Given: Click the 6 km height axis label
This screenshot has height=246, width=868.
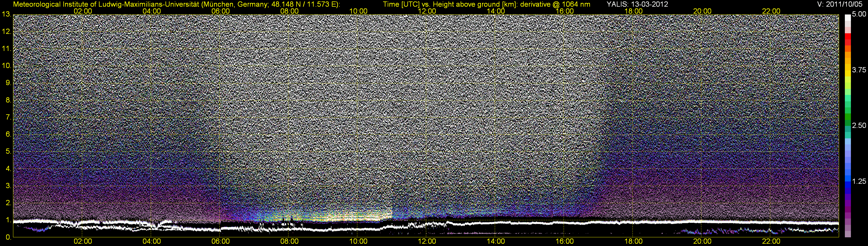Looking at the screenshot, I should click(x=8, y=135).
